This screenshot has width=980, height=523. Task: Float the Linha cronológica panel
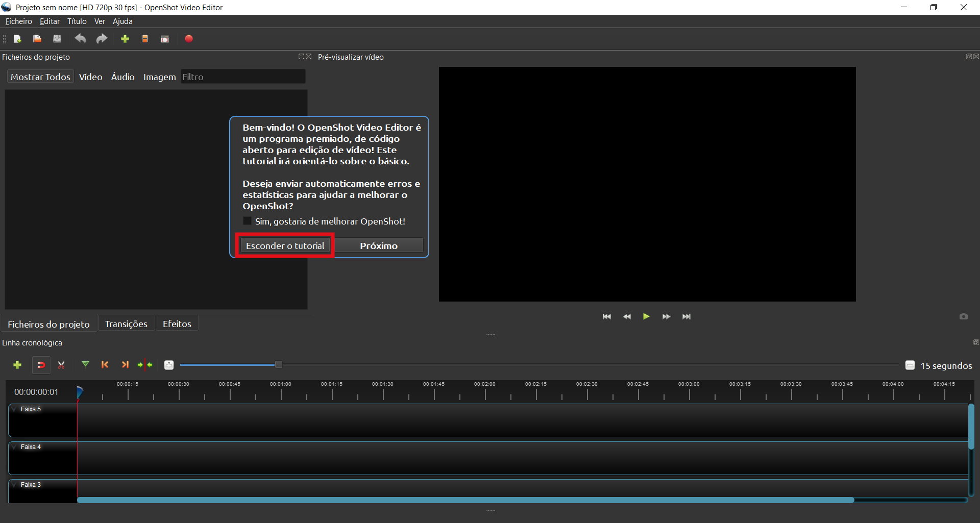pos(976,342)
